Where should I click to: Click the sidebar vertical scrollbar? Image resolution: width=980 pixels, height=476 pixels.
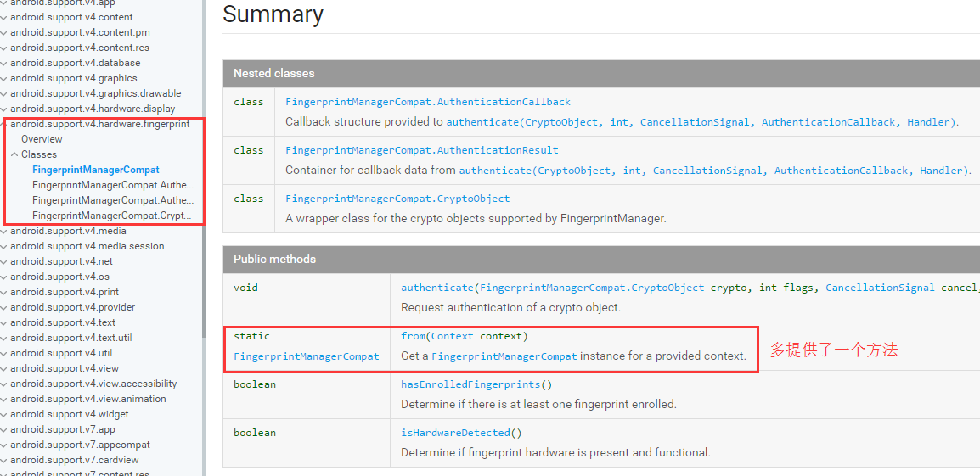pyautogui.click(x=203, y=255)
